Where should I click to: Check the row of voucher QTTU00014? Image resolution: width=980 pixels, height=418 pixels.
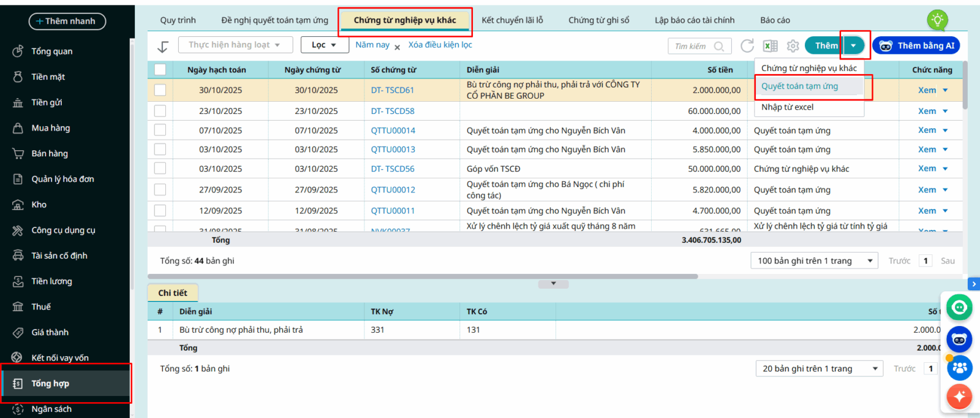click(x=160, y=130)
